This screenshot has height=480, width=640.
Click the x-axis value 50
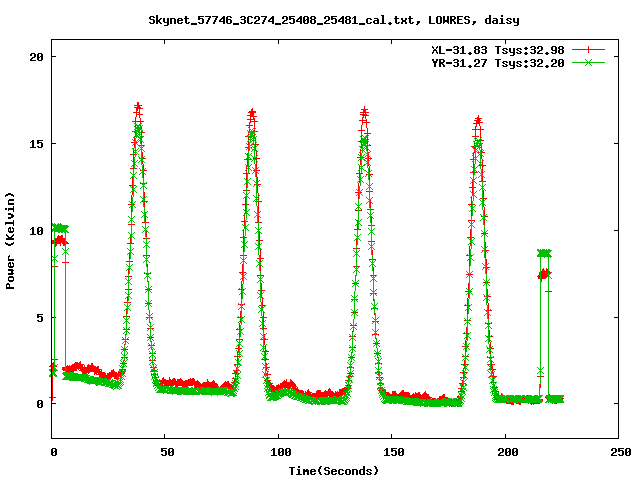[x=167, y=452]
